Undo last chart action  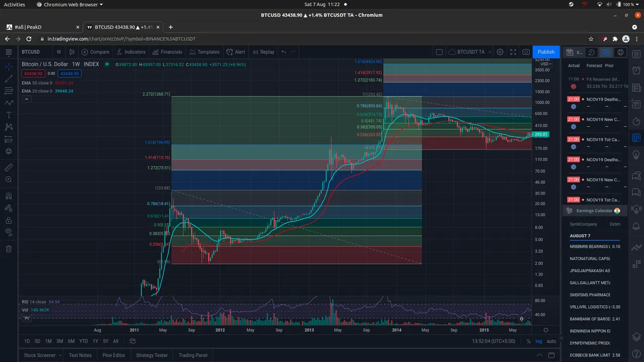284,52
